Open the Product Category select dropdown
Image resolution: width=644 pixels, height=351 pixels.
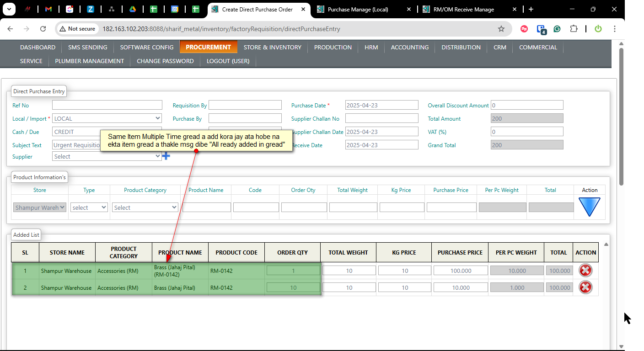click(145, 207)
